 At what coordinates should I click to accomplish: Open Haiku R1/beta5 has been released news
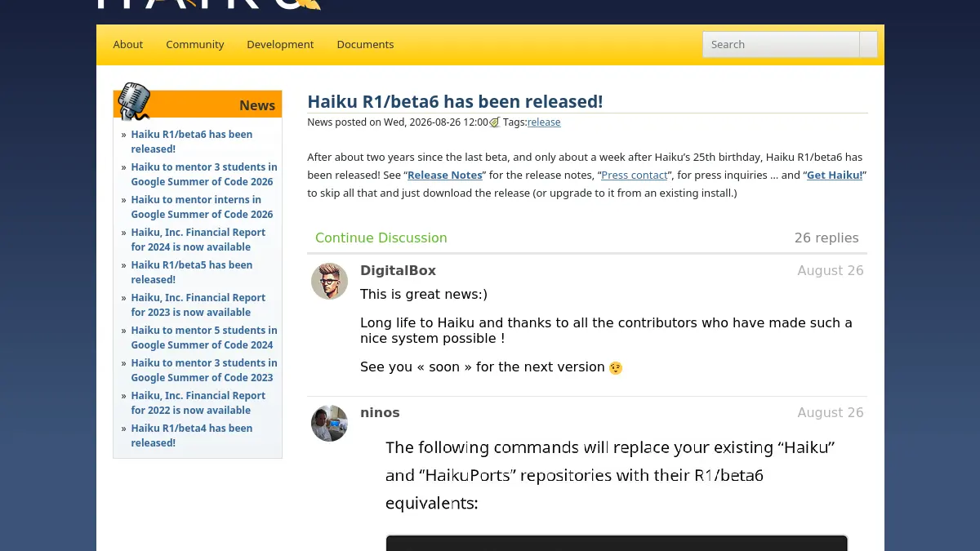(192, 272)
